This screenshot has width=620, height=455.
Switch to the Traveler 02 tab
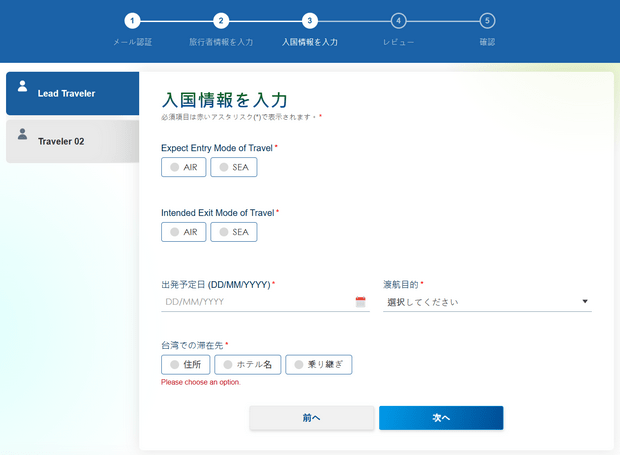(x=70, y=141)
